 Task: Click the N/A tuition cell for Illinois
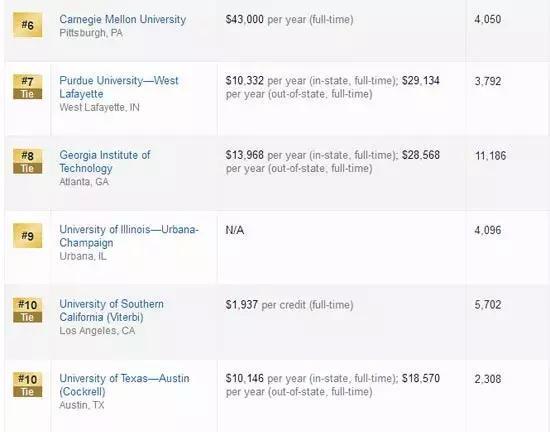tap(235, 230)
